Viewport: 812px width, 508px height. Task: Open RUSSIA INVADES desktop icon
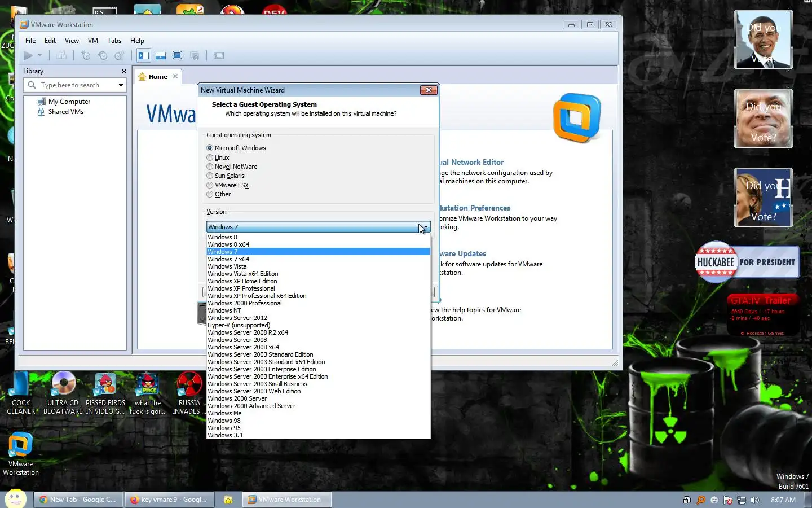point(189,394)
